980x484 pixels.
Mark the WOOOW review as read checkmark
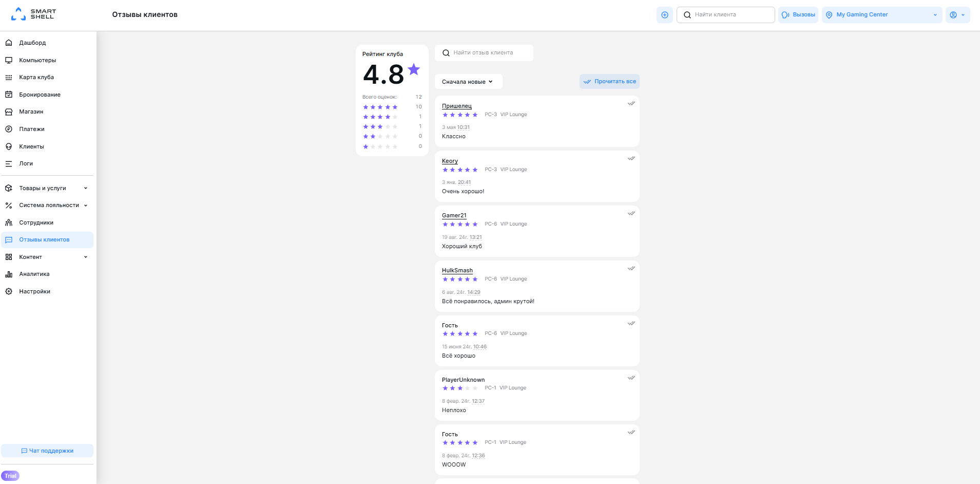pos(631,432)
